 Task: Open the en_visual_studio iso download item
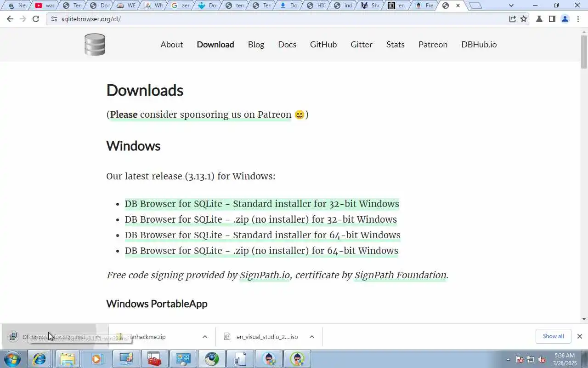[x=267, y=337]
